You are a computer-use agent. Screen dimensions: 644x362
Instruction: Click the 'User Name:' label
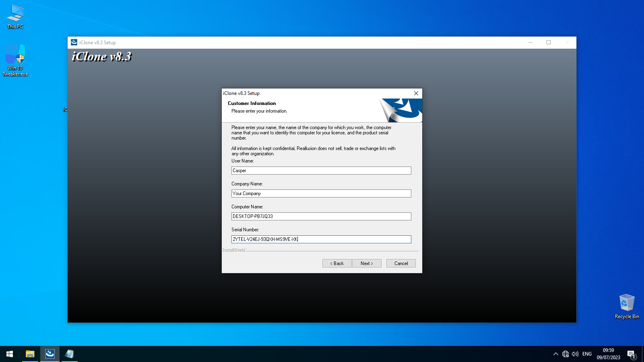pos(243,161)
